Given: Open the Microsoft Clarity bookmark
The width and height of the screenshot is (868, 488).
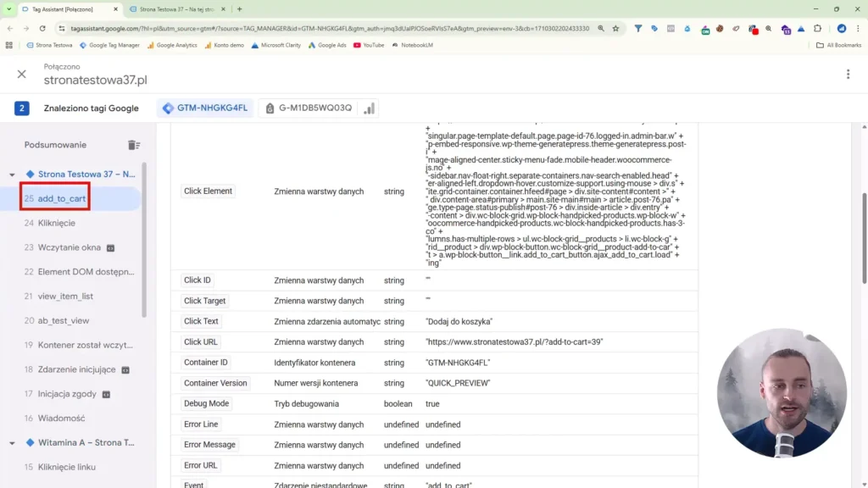Looking at the screenshot, I should 276,46.
